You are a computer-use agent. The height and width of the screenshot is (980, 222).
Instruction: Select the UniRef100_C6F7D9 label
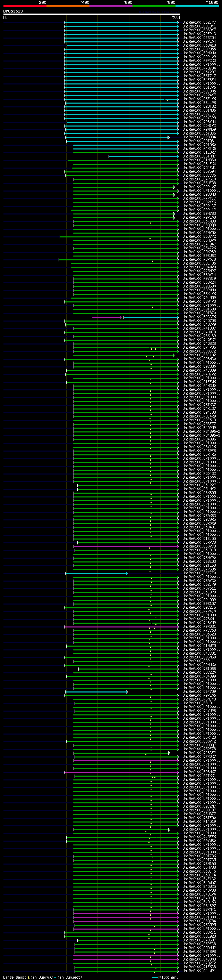click(x=199, y=691)
